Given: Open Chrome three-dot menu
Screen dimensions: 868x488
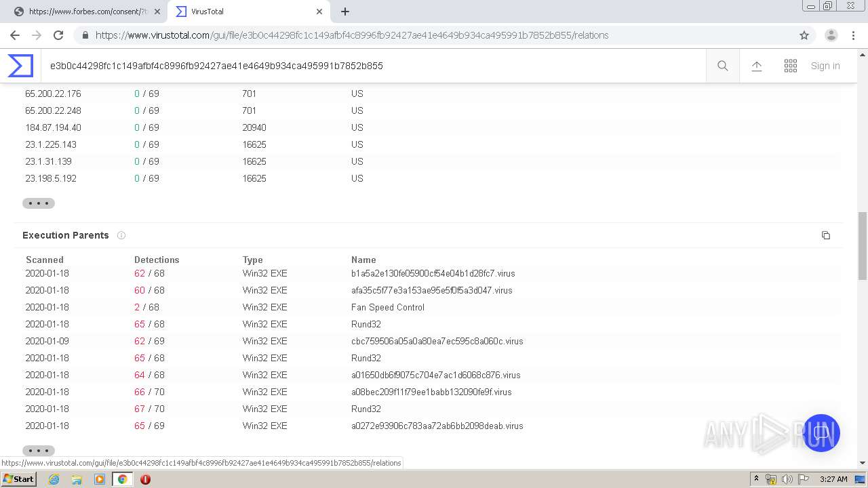Looking at the screenshot, I should pyautogui.click(x=853, y=35).
